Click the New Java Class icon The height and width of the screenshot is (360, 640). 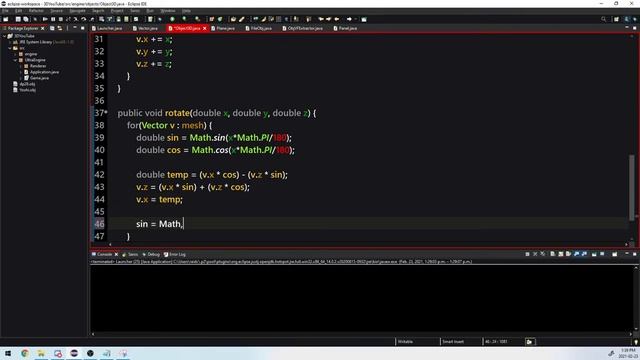[220, 19]
